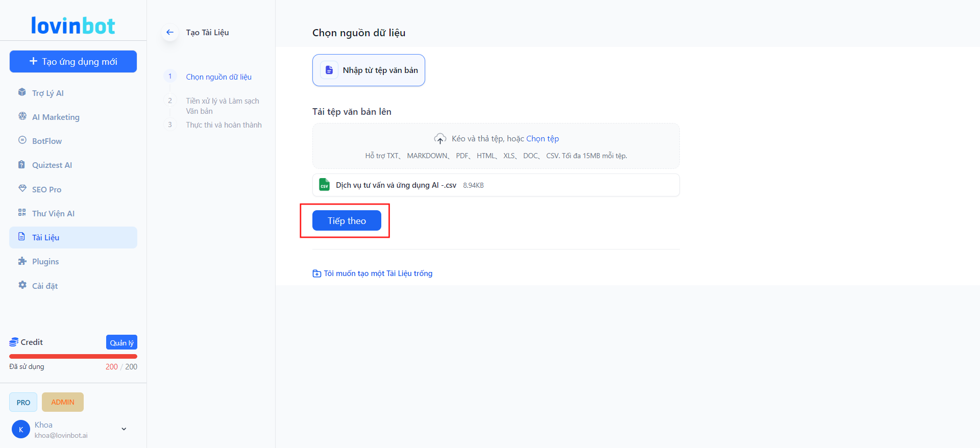Click the Quản lý credit button

point(121,342)
